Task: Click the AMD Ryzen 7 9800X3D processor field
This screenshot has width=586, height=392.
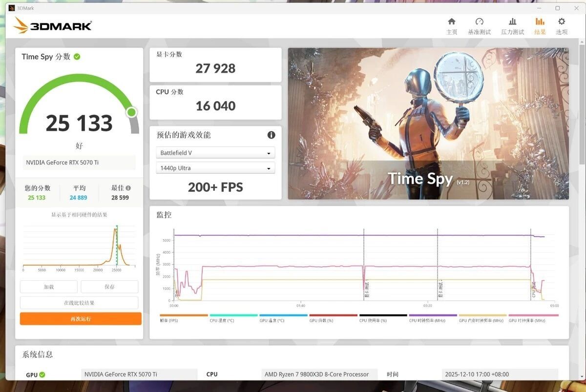Action: 319,374
